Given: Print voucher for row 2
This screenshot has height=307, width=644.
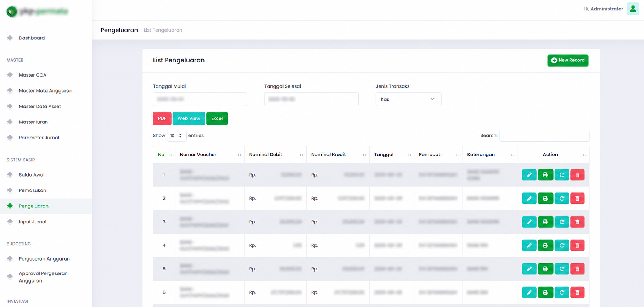Looking at the screenshot, I should pos(545,198).
